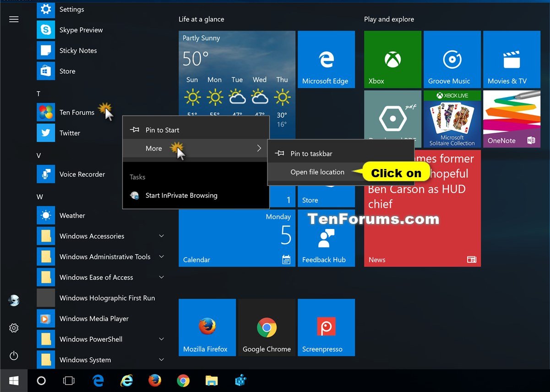This screenshot has width=550, height=392.
Task: Select Start InPrivate Browsing task
Action: [x=196, y=195]
